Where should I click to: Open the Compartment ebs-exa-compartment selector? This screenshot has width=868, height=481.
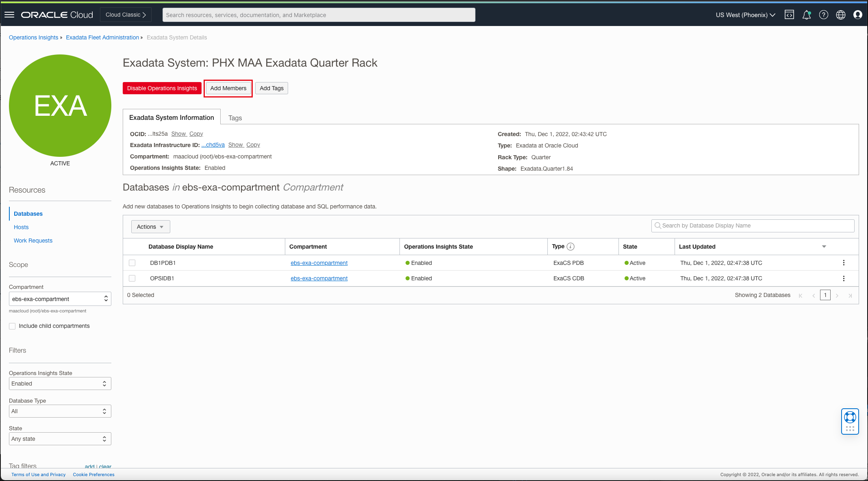coord(60,299)
